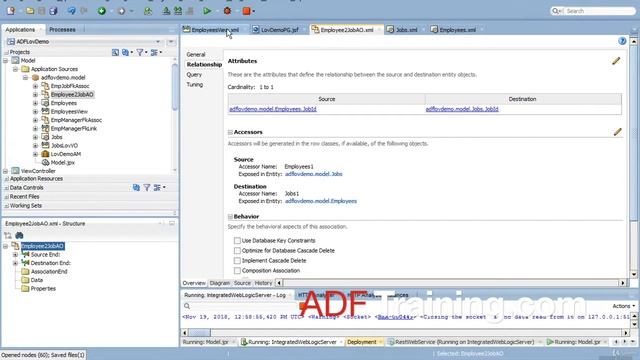Open the adflovdemo.model.Employees entity link
Image resolution: width=640 pixels, height=360 pixels.
click(321, 201)
